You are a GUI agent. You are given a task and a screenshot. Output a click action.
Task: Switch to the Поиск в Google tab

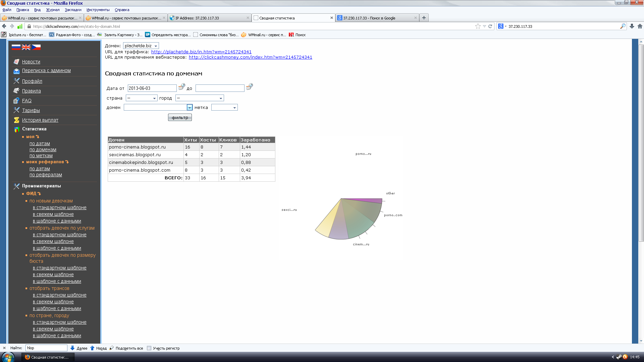point(377,18)
